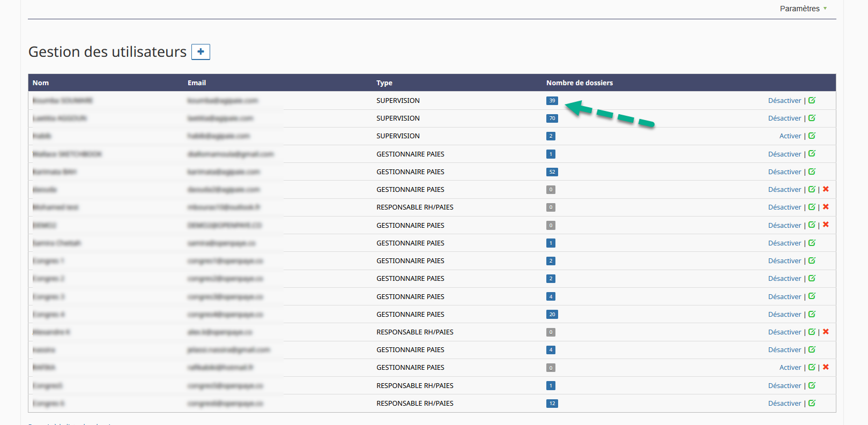Select RESPONSABLE RH/PAIES in the 12-dossier row

point(415,404)
